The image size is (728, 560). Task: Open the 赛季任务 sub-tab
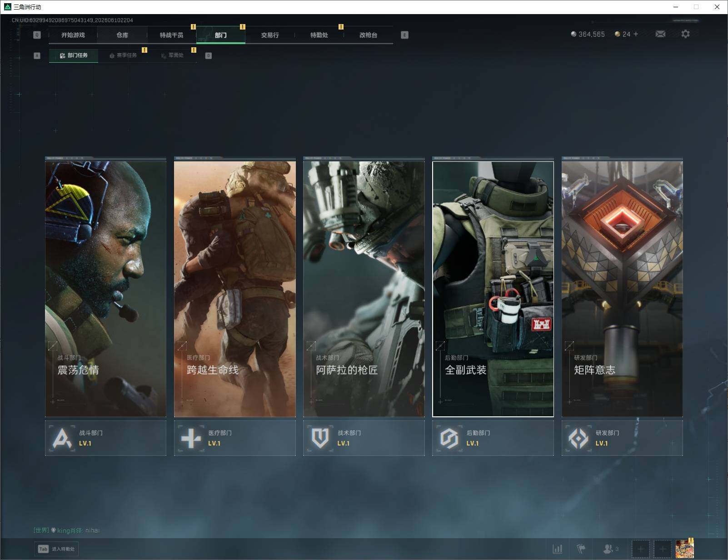[123, 55]
